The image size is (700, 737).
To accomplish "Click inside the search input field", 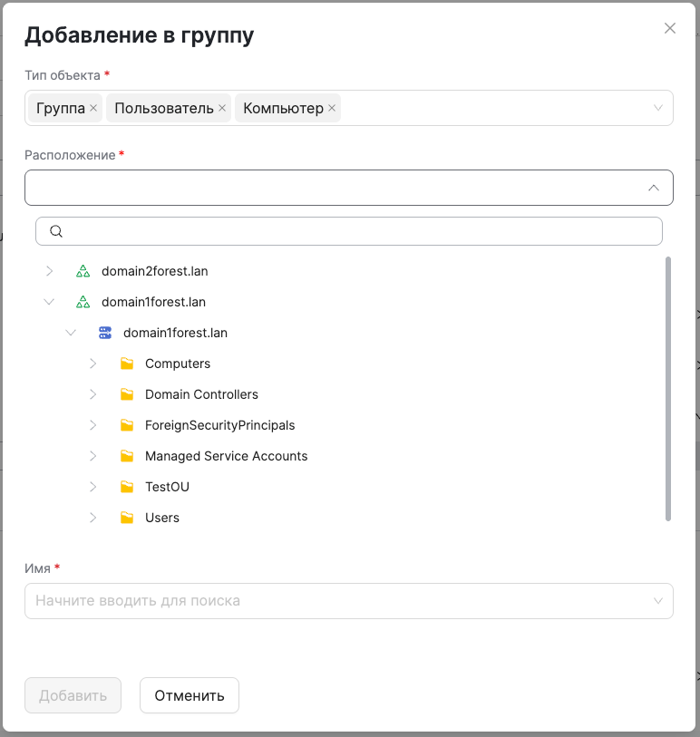I will [x=272, y=231].
